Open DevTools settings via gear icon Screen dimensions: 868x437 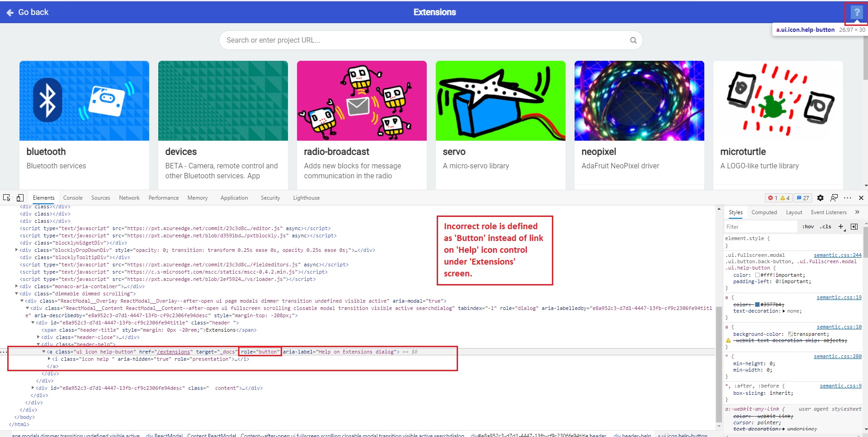pyautogui.click(x=819, y=197)
